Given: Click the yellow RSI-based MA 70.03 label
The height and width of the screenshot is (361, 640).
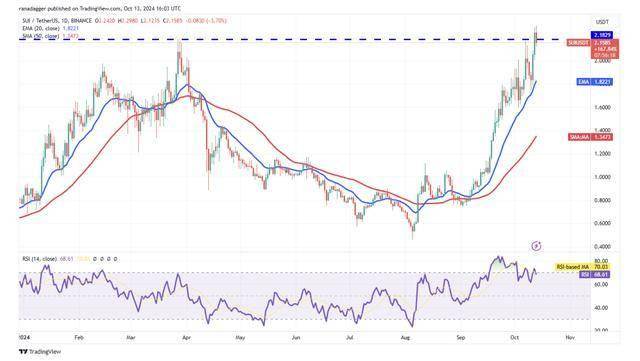Looking at the screenshot, I should click(583, 267).
